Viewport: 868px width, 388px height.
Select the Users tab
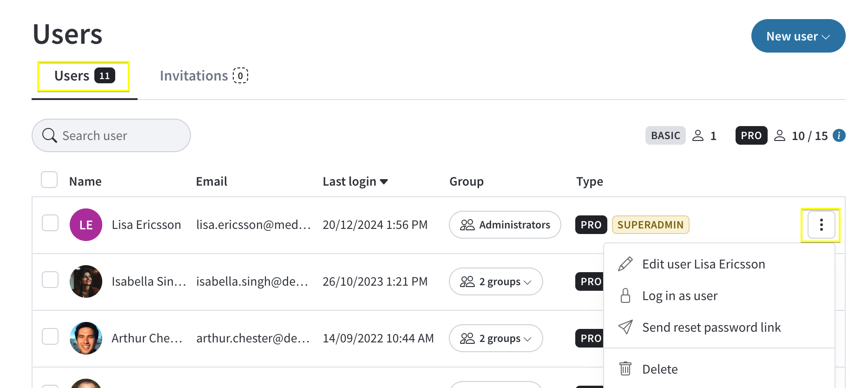pos(84,76)
